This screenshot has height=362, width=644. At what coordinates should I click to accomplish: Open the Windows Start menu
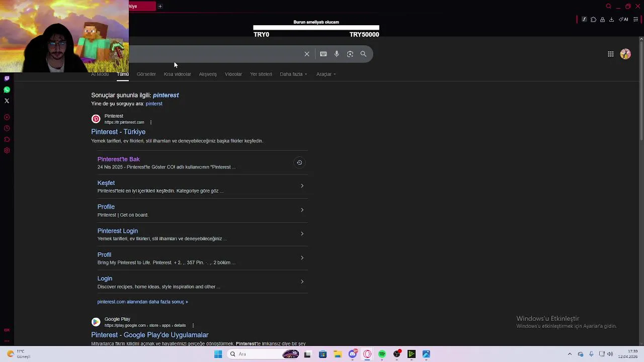[x=218, y=354]
